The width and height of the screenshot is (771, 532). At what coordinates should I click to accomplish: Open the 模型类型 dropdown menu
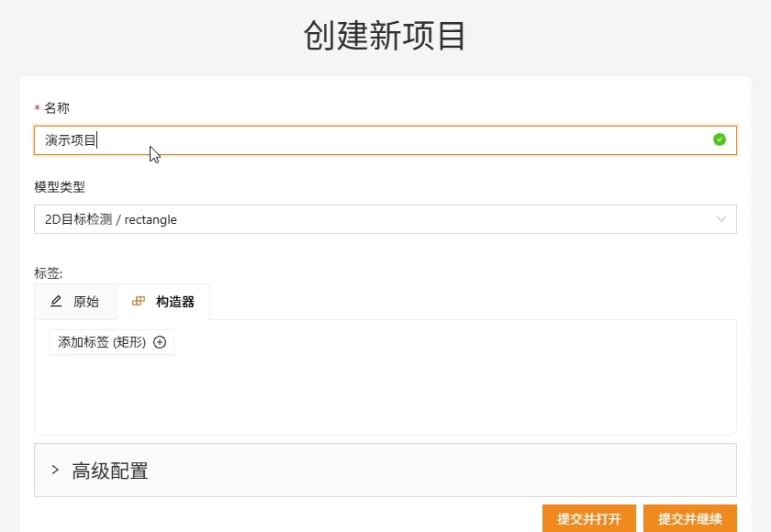[x=385, y=219]
